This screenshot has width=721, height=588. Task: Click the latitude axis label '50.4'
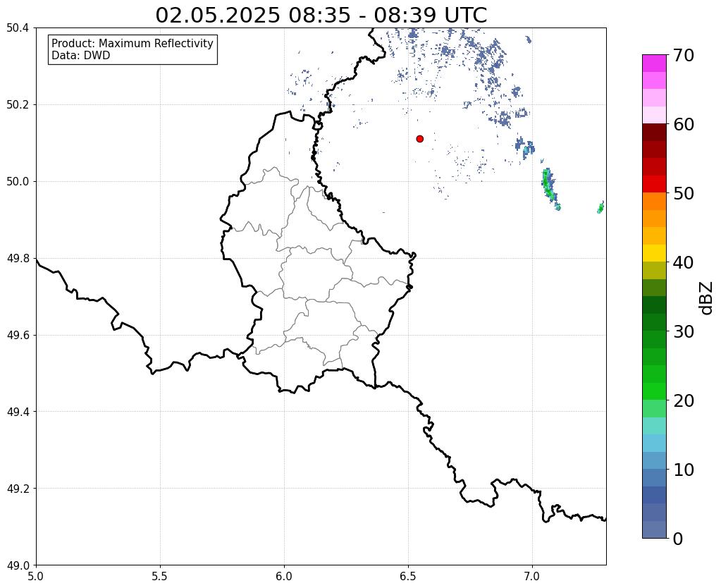[18, 28]
